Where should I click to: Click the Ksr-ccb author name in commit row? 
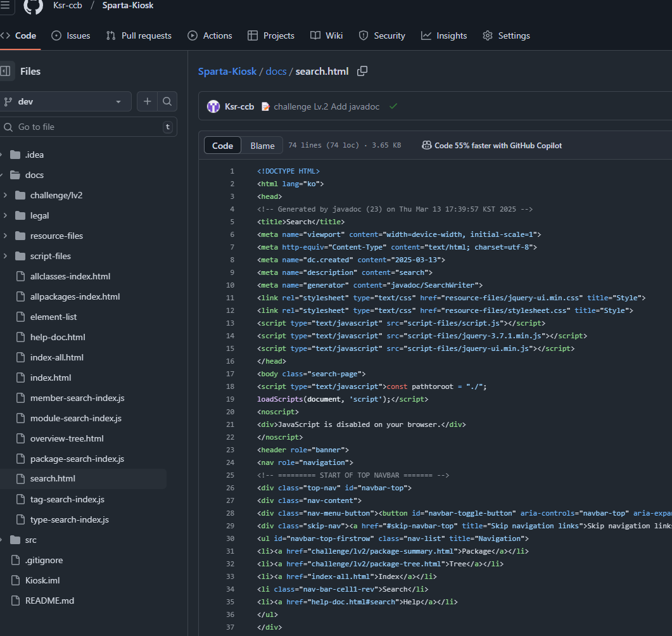click(239, 106)
